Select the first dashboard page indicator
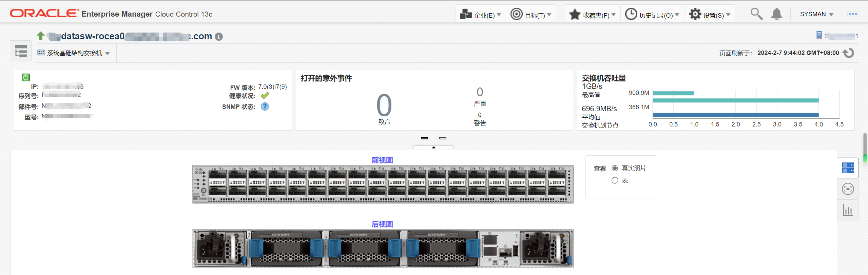 [424, 138]
